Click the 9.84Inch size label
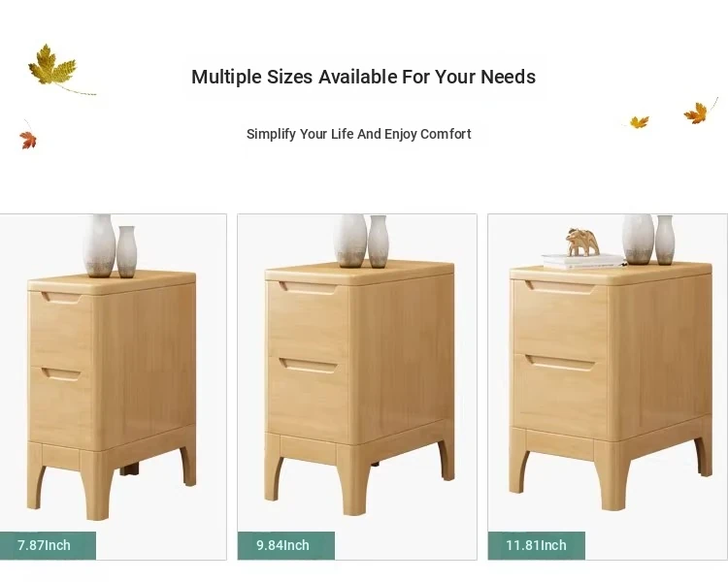The height and width of the screenshot is (582, 728). point(283,545)
